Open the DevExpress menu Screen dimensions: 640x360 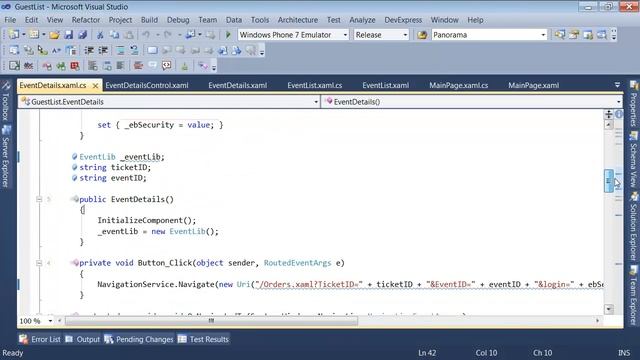(403, 20)
